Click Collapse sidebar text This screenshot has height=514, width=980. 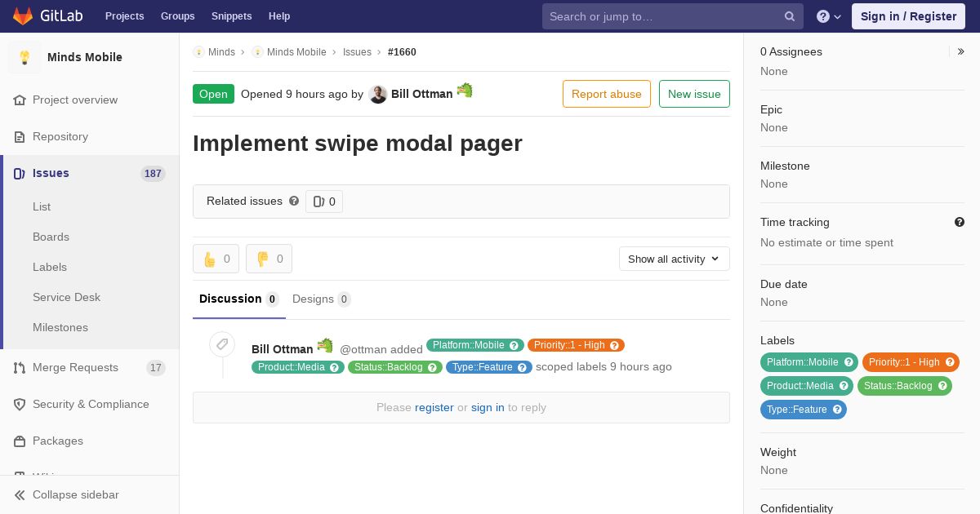click(76, 494)
